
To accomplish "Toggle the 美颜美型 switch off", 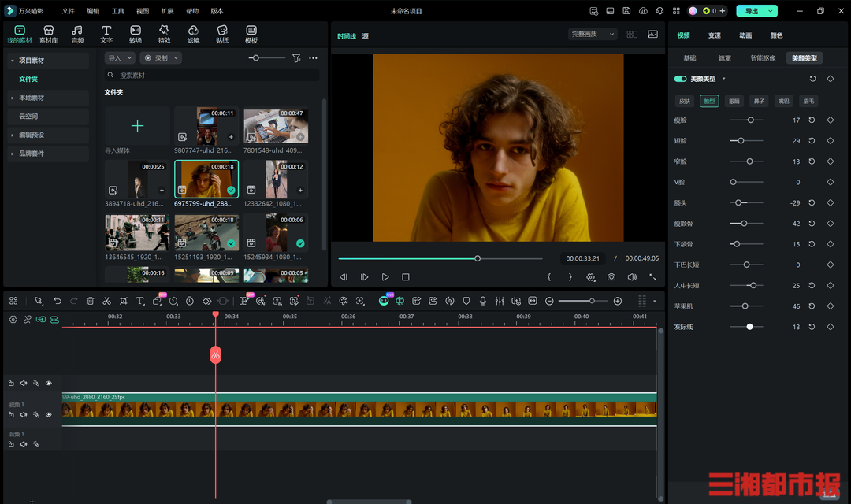I will 680,79.
